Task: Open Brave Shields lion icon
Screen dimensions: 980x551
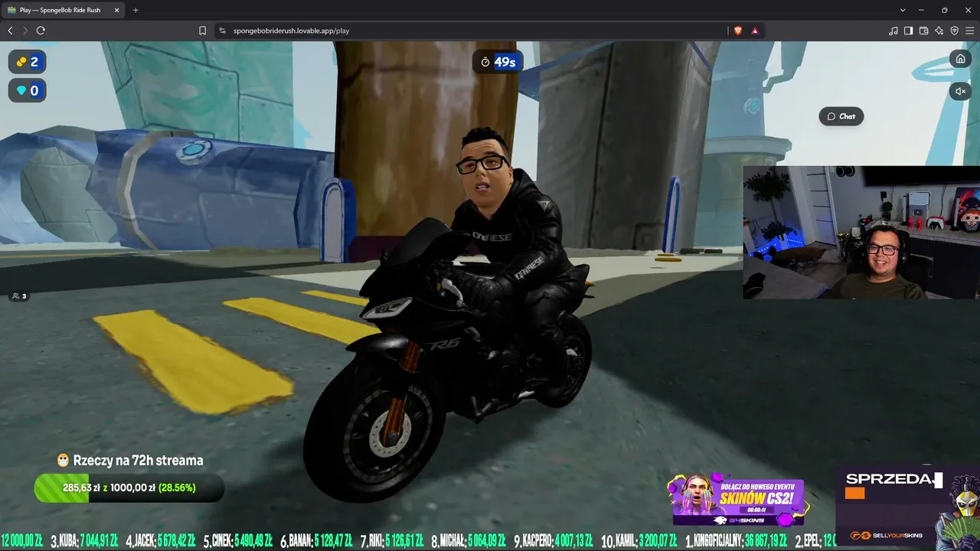Action: click(x=738, y=31)
